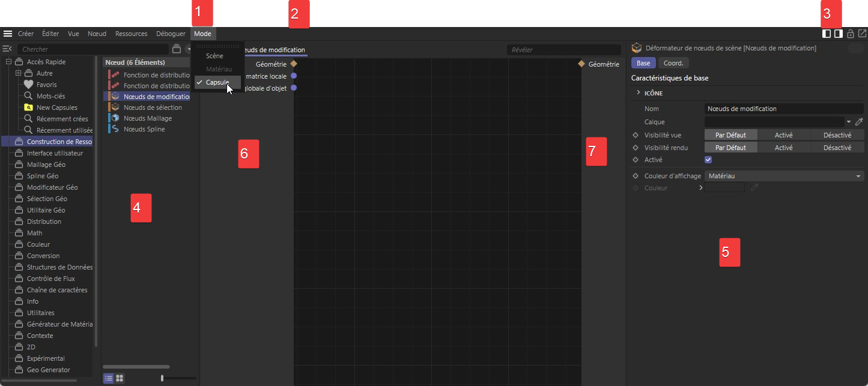Select Nœuds Spline in the node list
Viewport: 868px width, 386px height.
click(x=144, y=129)
